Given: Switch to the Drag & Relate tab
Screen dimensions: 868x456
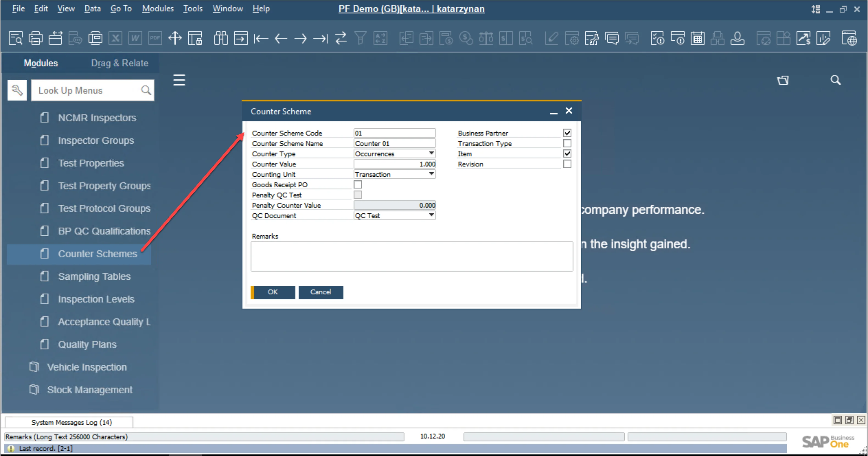Looking at the screenshot, I should pyautogui.click(x=119, y=63).
